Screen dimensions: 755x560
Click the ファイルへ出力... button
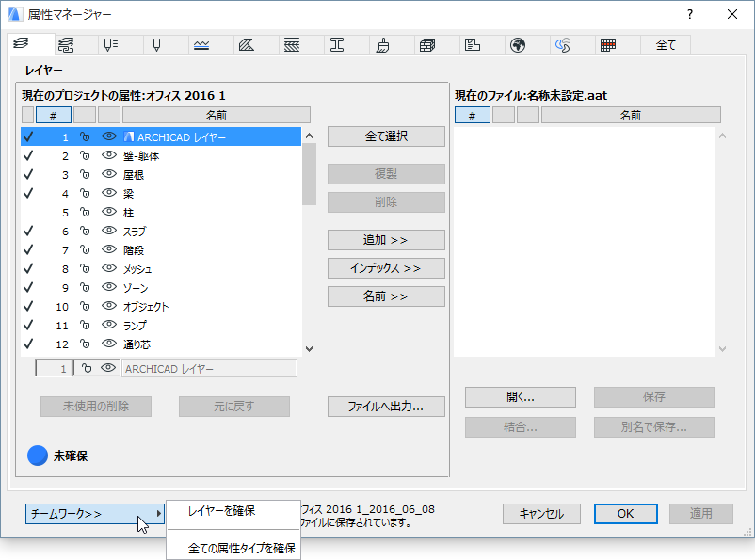tap(386, 407)
